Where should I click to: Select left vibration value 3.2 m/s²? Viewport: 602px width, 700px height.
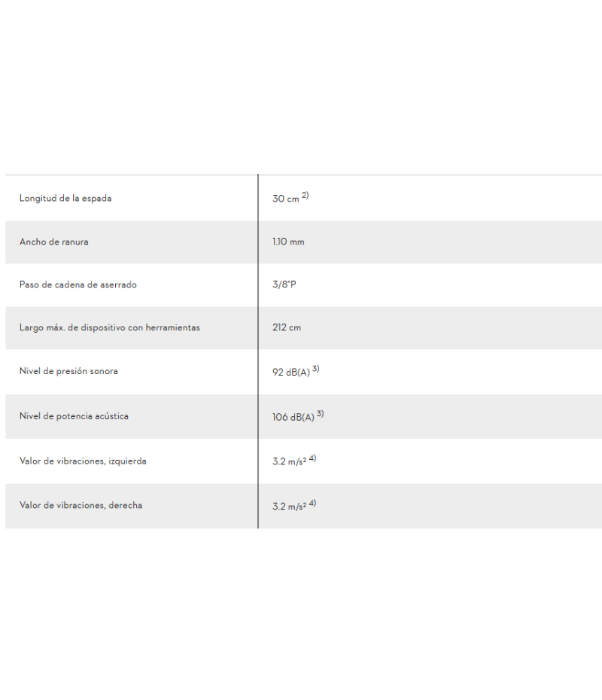point(289,461)
